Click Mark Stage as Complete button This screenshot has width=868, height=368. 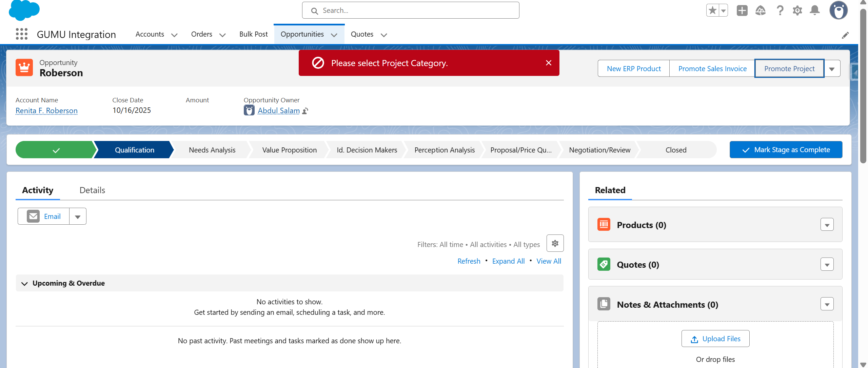(x=786, y=150)
